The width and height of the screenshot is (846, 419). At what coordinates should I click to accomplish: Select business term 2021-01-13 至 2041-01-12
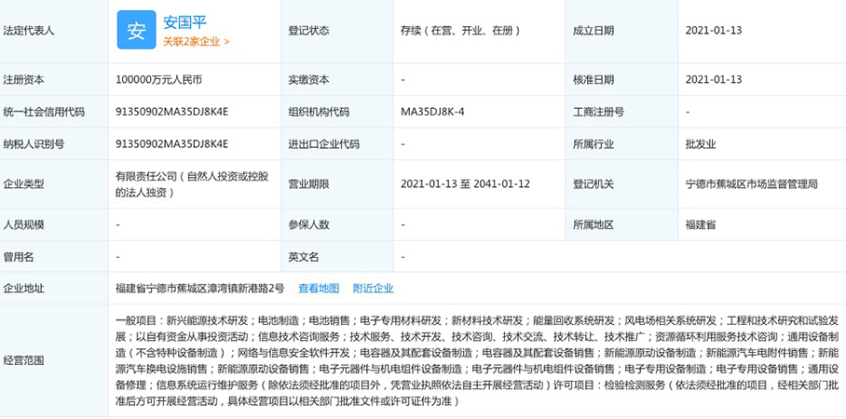click(x=465, y=184)
